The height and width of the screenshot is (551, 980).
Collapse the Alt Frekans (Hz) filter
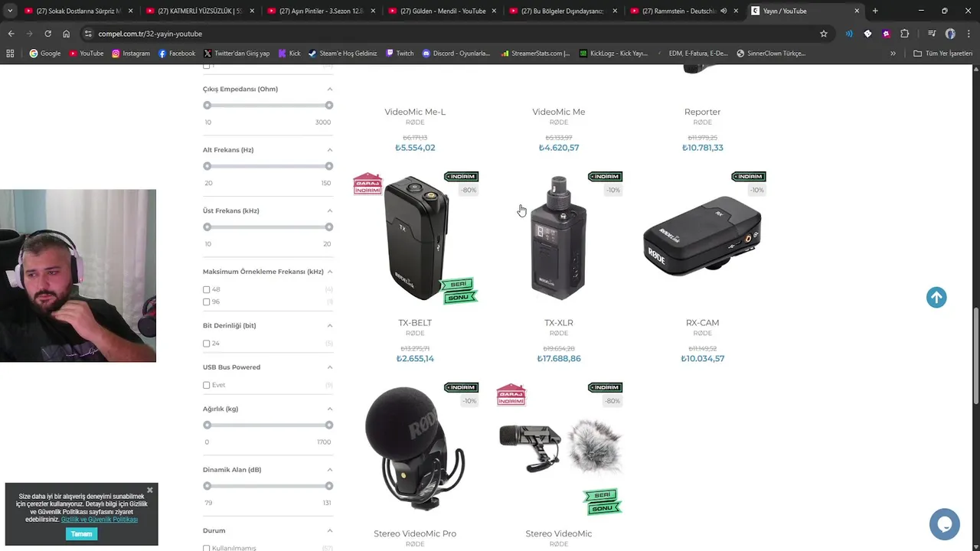point(330,150)
